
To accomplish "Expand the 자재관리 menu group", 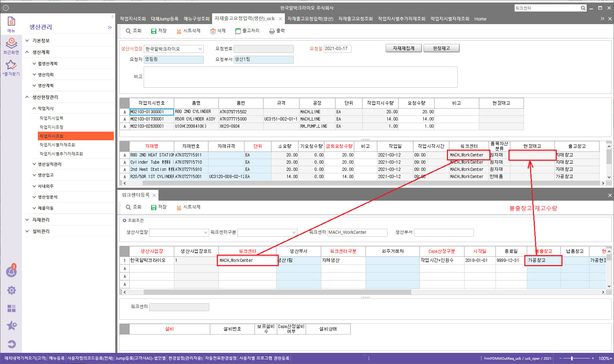I will click(27, 220).
